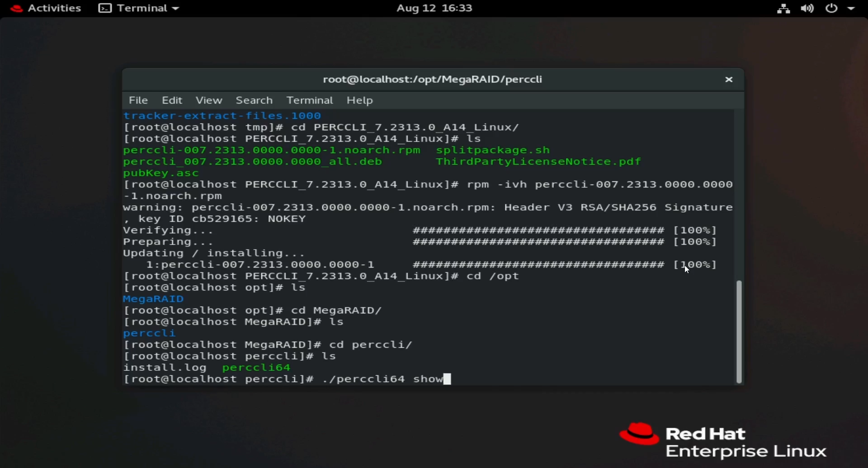
Task: Click the root@localhost title bar
Action: (x=433, y=79)
